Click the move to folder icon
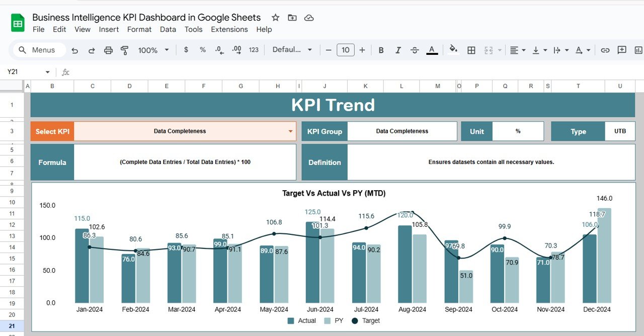Image resolution: width=644 pixels, height=336 pixels. tap(292, 18)
